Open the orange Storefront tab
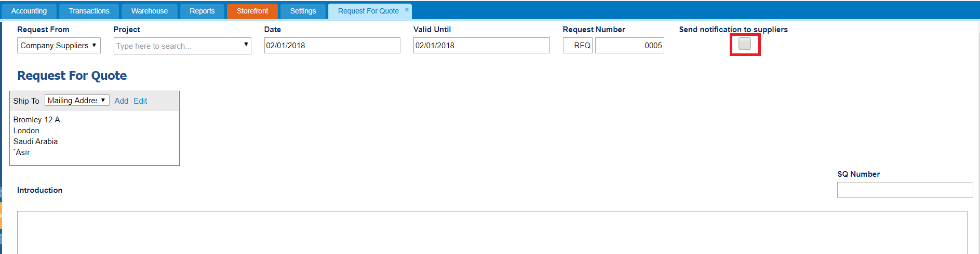 [x=252, y=11]
